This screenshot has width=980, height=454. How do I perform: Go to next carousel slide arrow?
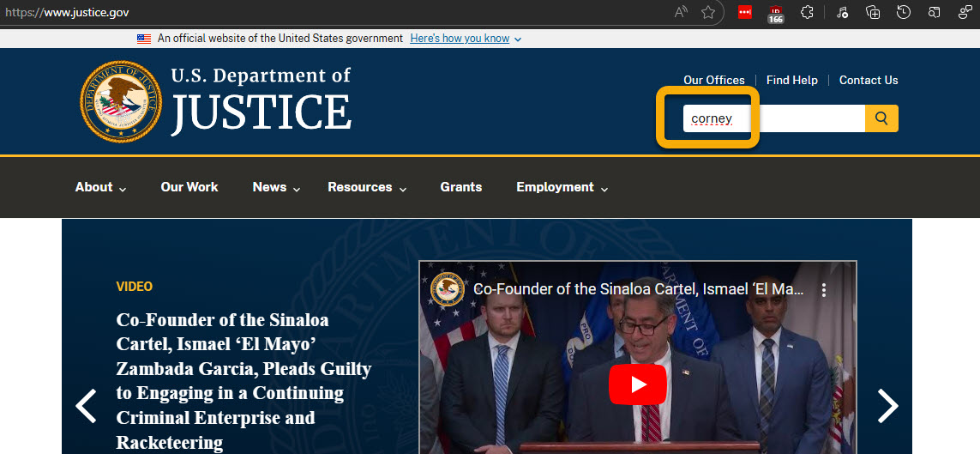[887, 406]
